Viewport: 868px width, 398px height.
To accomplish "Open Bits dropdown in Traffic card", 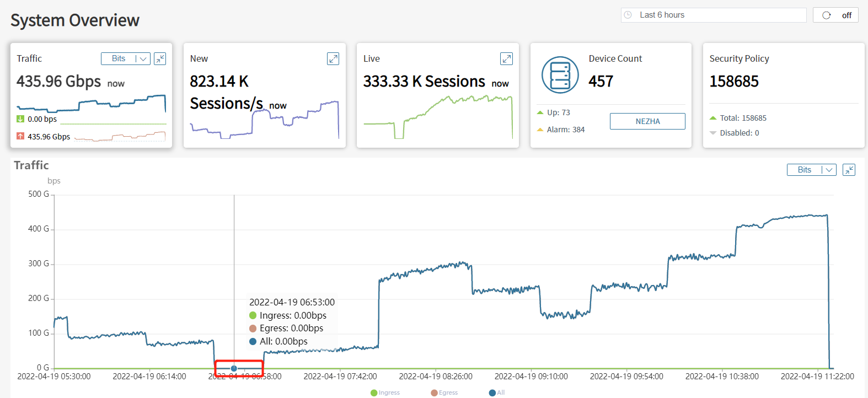I will pos(126,58).
